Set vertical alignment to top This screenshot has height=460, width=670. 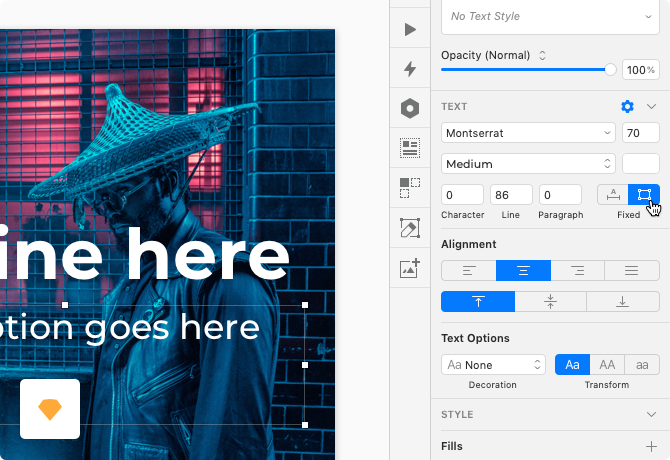(x=478, y=302)
